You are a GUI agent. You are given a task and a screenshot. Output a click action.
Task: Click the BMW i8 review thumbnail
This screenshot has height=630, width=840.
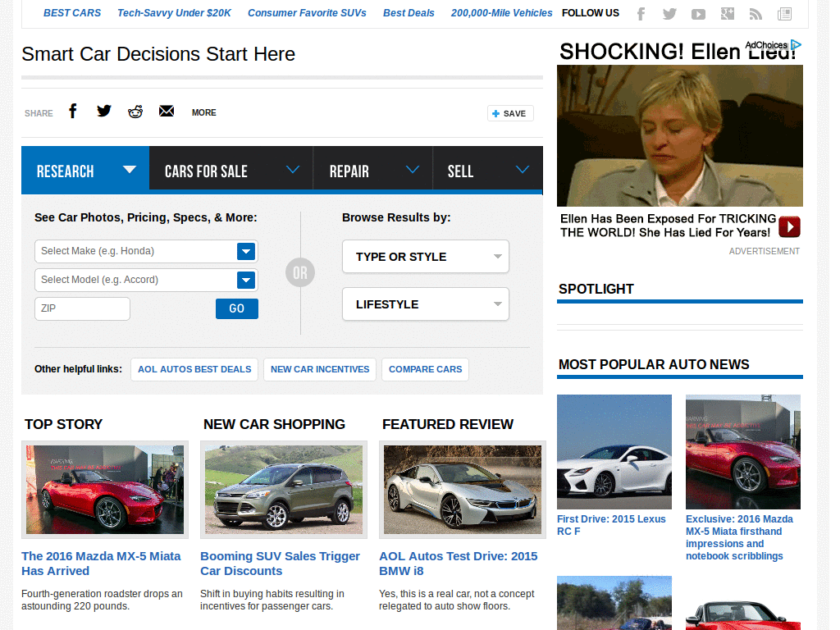pos(463,490)
